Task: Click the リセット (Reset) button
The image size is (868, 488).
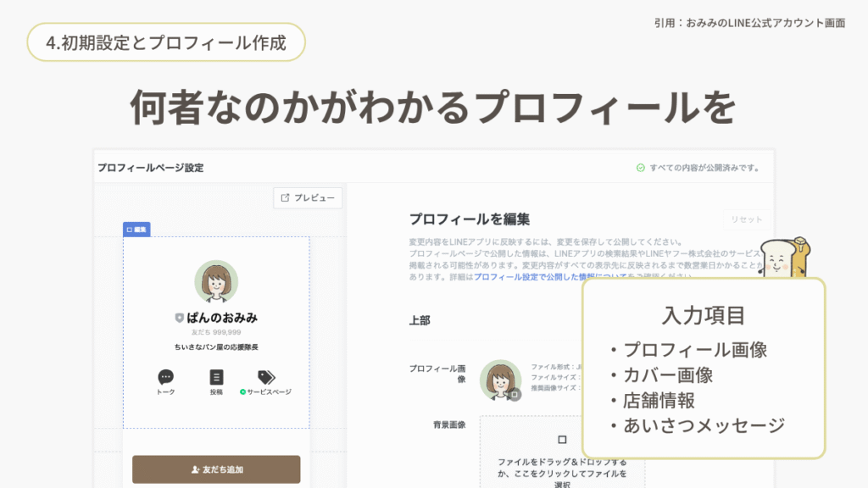Action: coord(747,219)
